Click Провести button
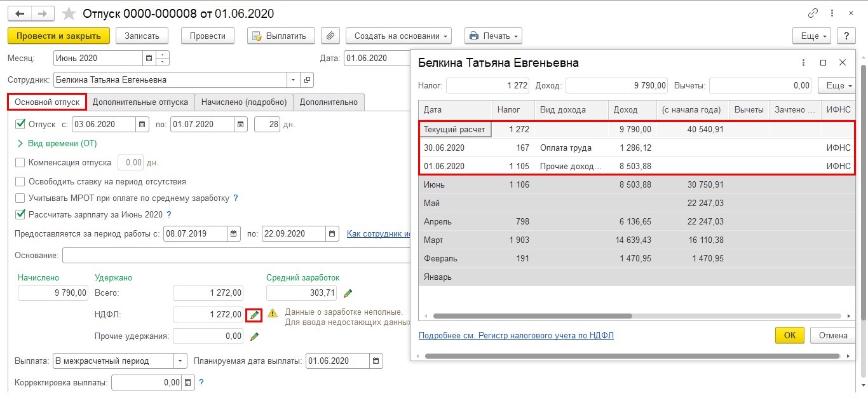This screenshot has height=400, width=868. pyautogui.click(x=208, y=36)
